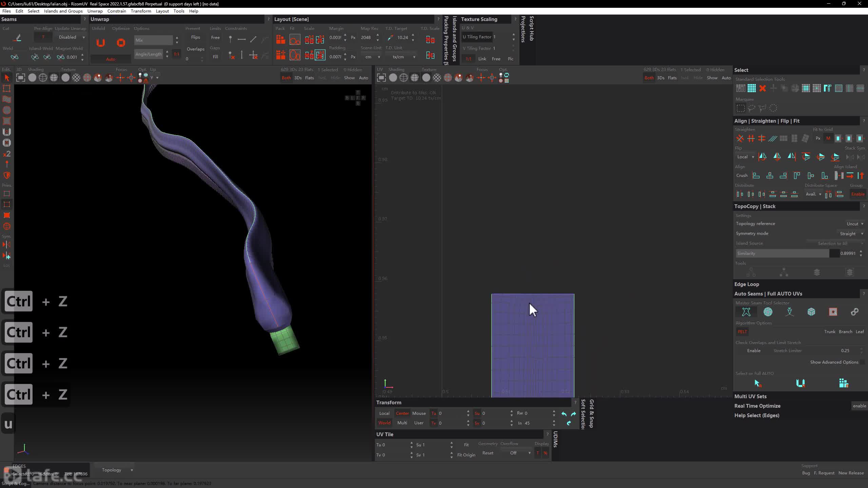This screenshot has width=868, height=488.
Task: Click the Cut seams tool icon
Action: pos(18,38)
